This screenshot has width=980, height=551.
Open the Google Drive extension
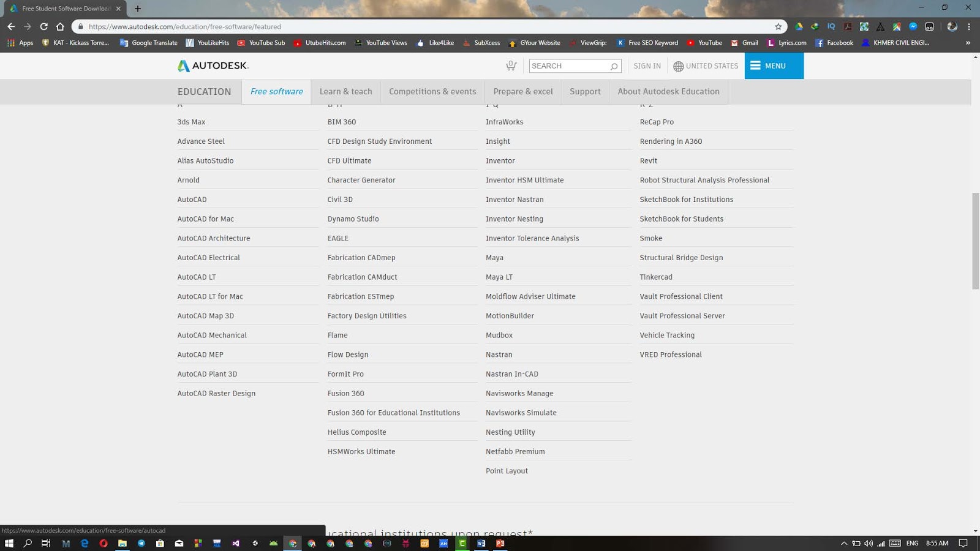[799, 26]
